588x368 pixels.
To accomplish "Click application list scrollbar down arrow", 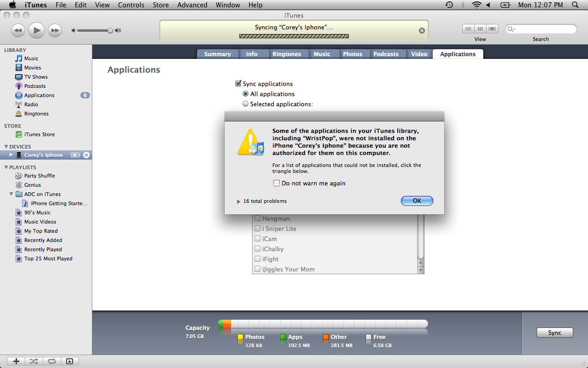I will (420, 270).
